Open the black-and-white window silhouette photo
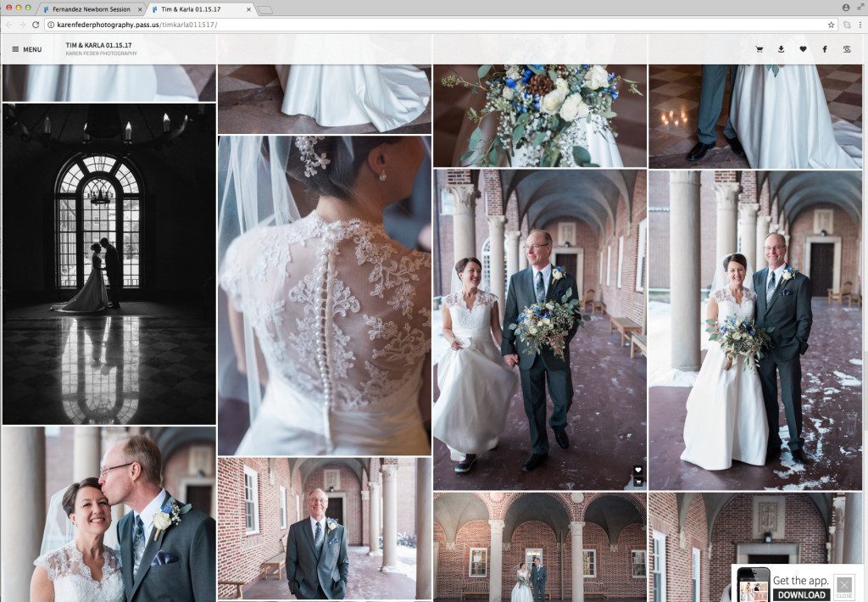 108,264
